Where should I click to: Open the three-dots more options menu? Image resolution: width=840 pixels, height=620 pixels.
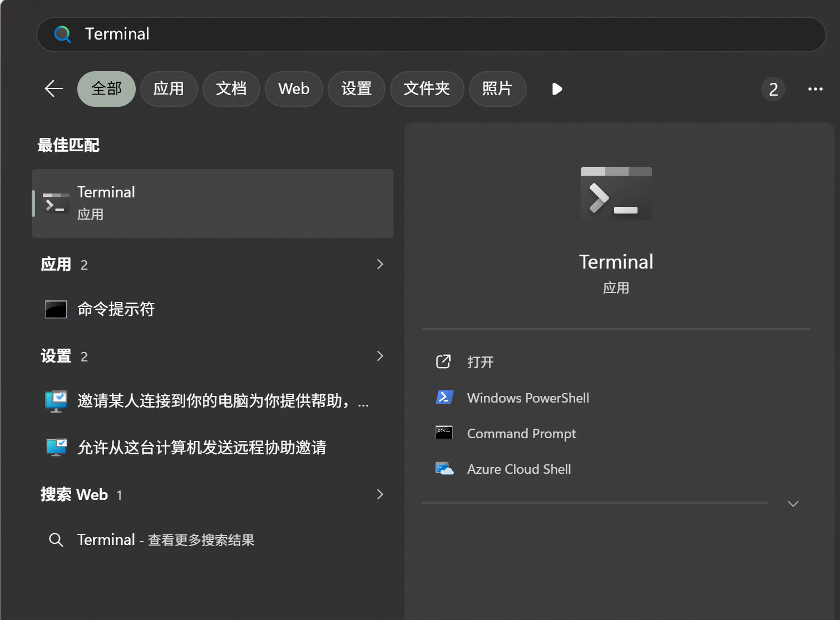pos(816,89)
